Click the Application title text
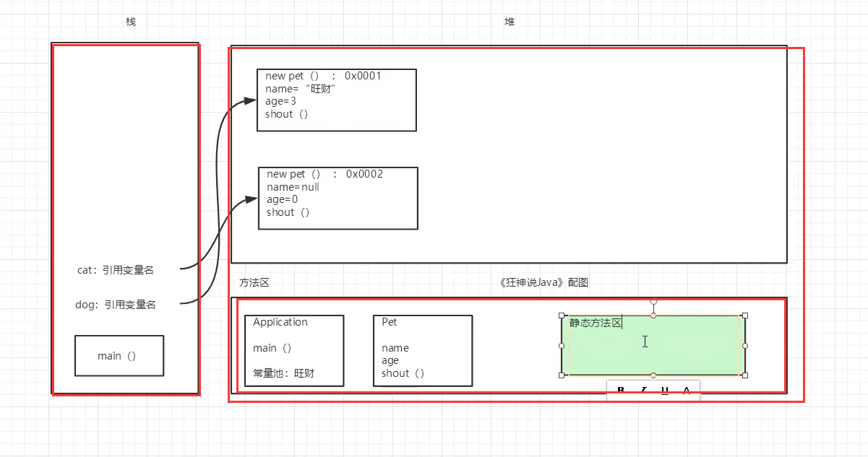The height and width of the screenshot is (457, 868). [x=280, y=322]
